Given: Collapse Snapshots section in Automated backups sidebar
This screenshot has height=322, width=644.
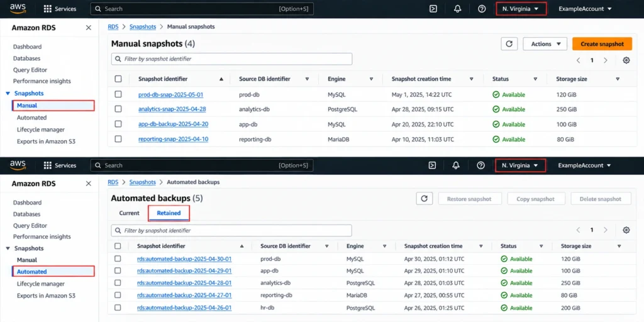Looking at the screenshot, I should [8, 248].
